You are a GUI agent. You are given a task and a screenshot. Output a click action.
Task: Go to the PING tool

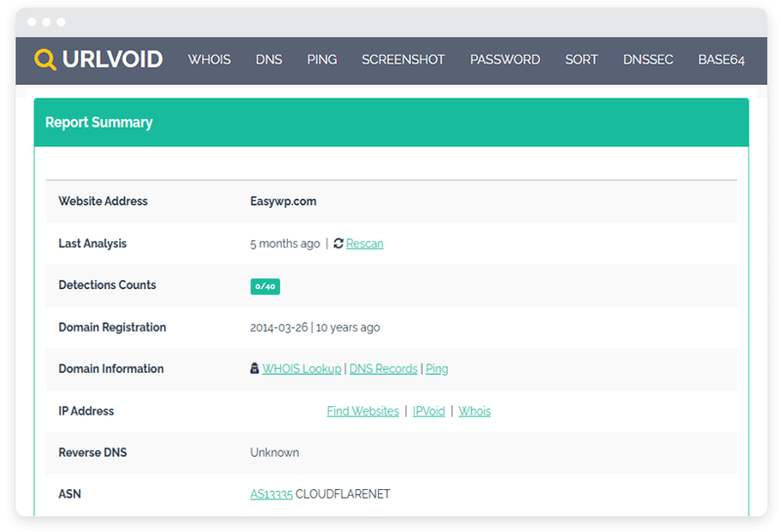322,60
